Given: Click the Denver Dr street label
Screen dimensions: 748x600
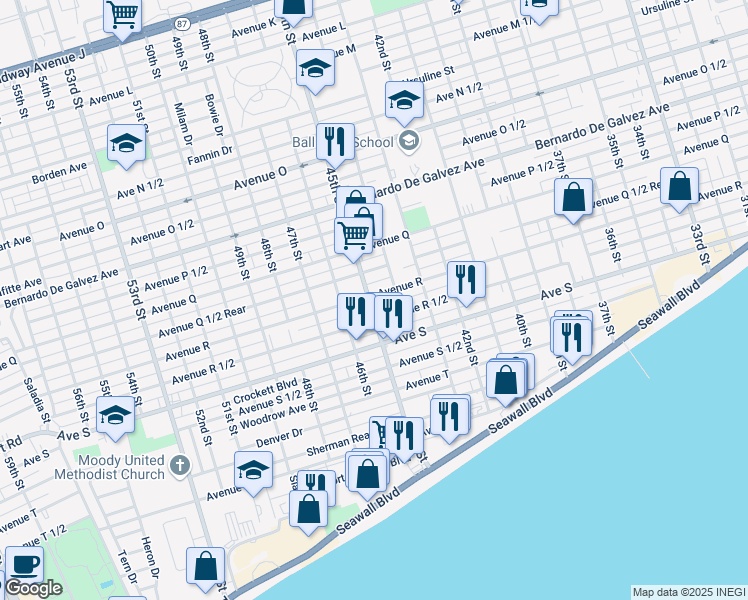Looking at the screenshot, I should click(280, 438).
